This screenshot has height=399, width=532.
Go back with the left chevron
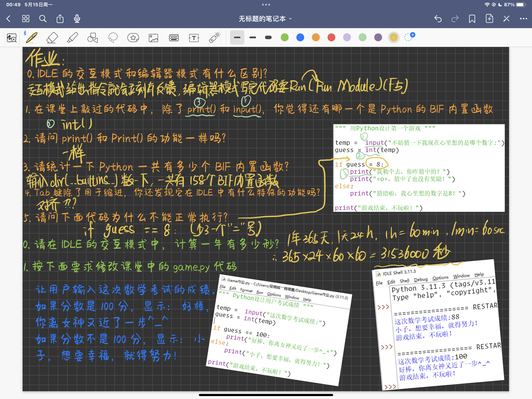point(9,19)
